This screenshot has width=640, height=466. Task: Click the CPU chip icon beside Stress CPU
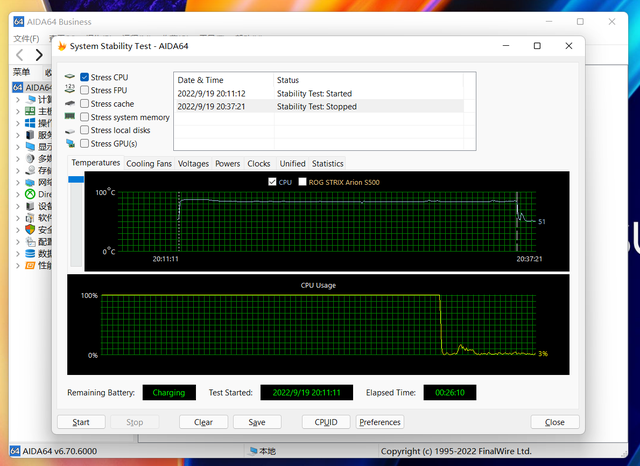pos(70,76)
